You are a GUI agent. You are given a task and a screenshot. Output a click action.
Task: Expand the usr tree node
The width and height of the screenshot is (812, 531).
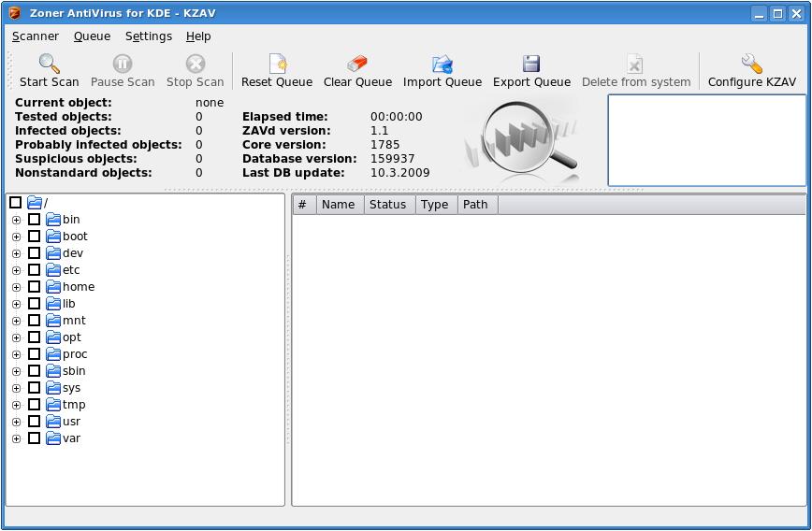[17, 422]
